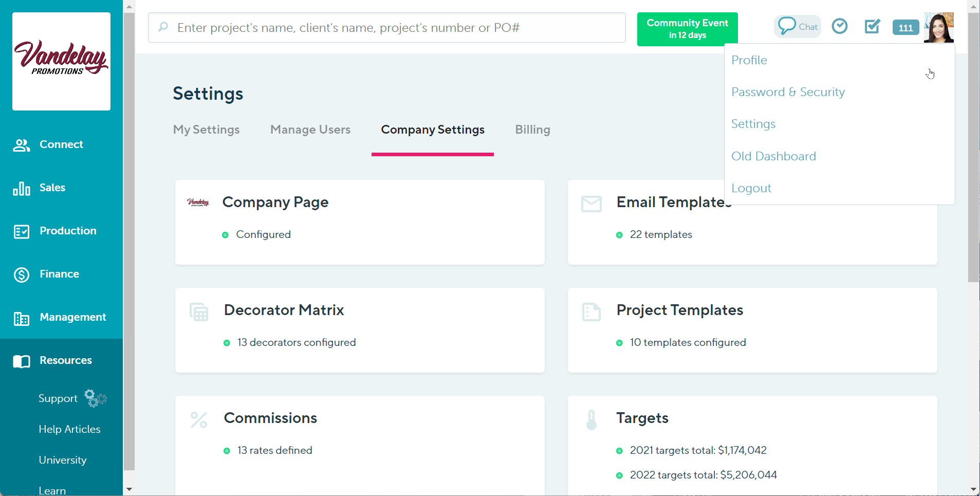Viewport: 980px width, 496px height.
Task: Select Password & Security from the menu
Action: [x=788, y=92]
